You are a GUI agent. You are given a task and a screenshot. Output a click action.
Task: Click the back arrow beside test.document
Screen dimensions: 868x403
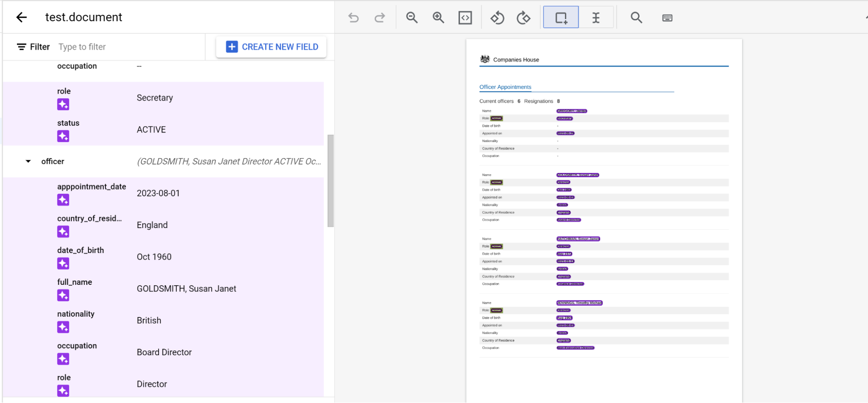(x=21, y=17)
